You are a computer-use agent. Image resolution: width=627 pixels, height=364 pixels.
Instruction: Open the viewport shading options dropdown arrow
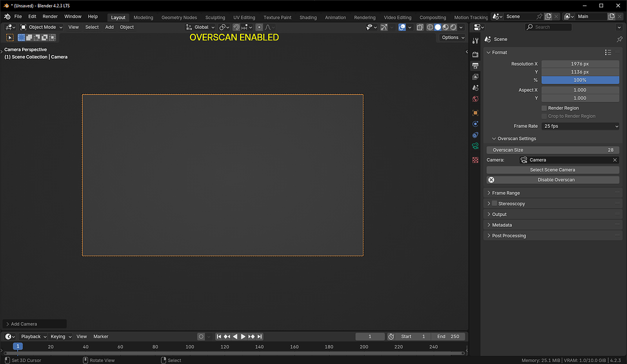[461, 27]
